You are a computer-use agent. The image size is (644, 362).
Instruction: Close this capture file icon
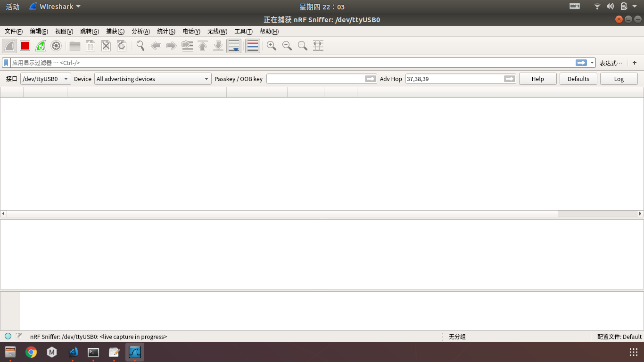coord(106,46)
